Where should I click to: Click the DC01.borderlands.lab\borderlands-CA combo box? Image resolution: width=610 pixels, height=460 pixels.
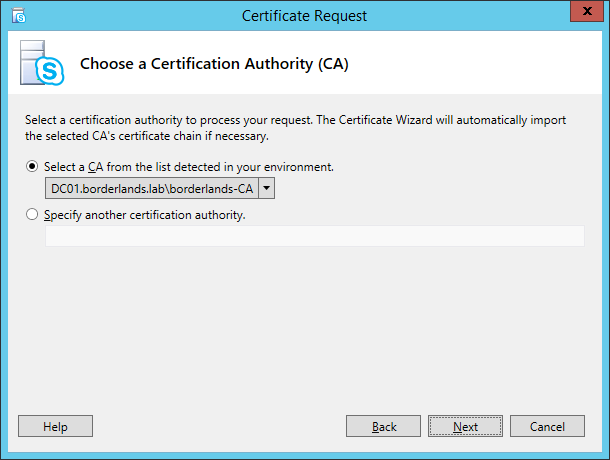(160, 188)
